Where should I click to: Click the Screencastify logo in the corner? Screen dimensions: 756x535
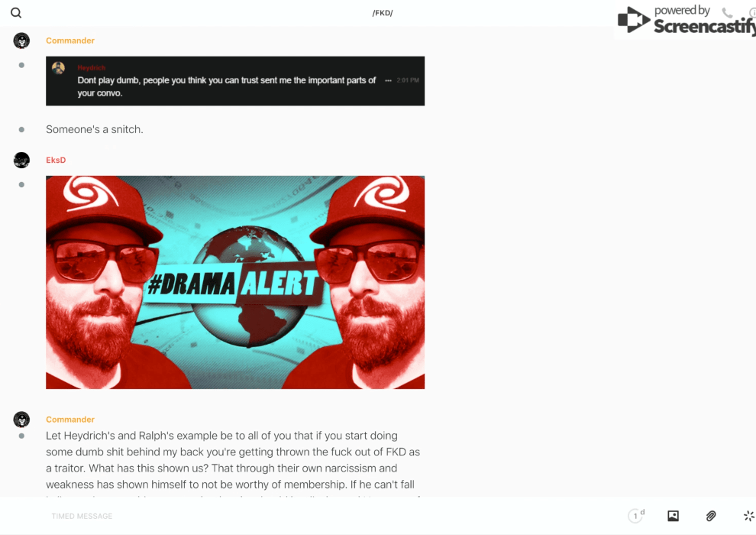[x=687, y=20]
